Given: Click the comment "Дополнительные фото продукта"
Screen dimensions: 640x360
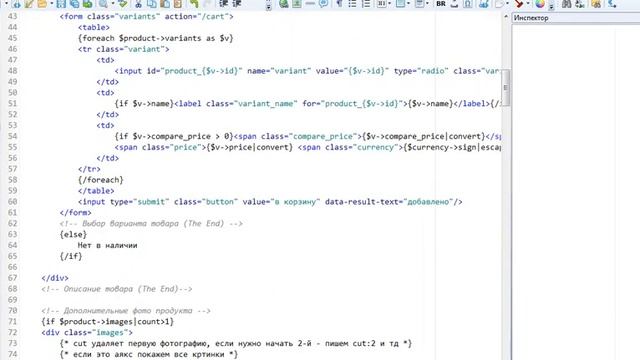Looking at the screenshot, I should point(128,311).
